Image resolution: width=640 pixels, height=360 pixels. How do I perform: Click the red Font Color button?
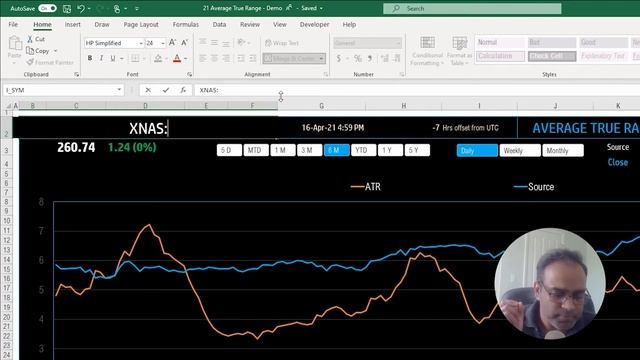coord(177,58)
